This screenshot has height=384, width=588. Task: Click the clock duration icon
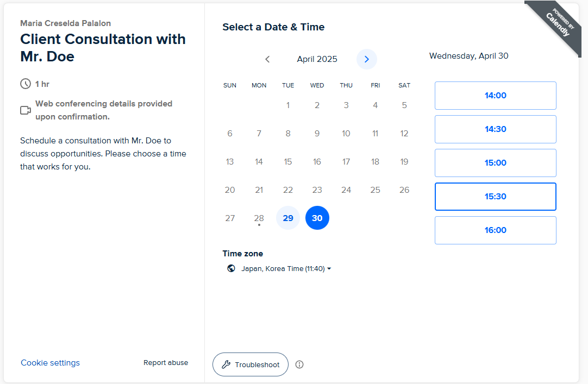point(26,84)
